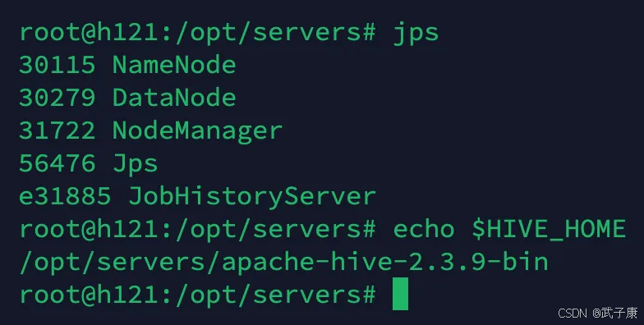Click the 武子康 author name watermark
The width and height of the screenshot is (644, 325).
619,314
